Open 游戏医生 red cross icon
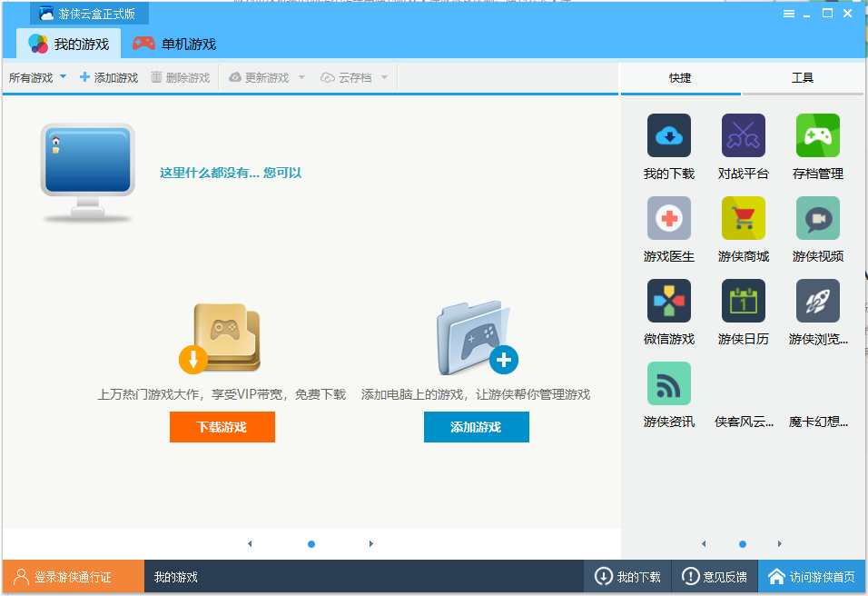868x596 pixels. (x=669, y=218)
